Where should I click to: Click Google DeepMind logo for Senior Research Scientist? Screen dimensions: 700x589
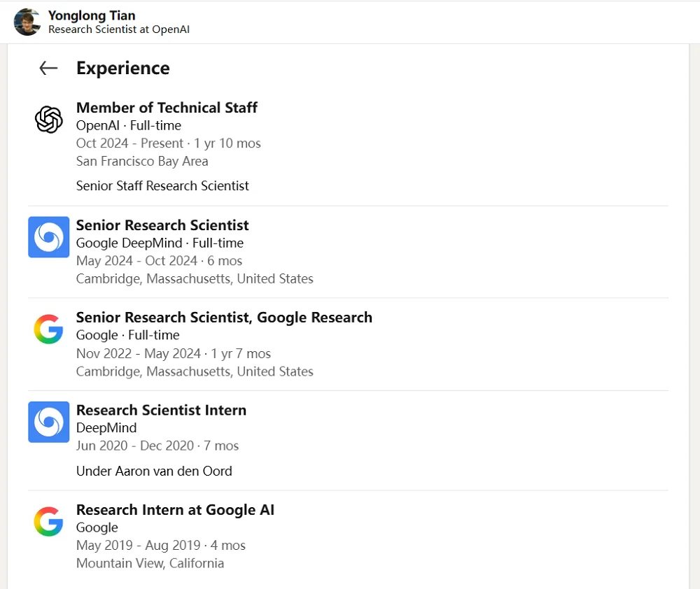click(x=49, y=237)
